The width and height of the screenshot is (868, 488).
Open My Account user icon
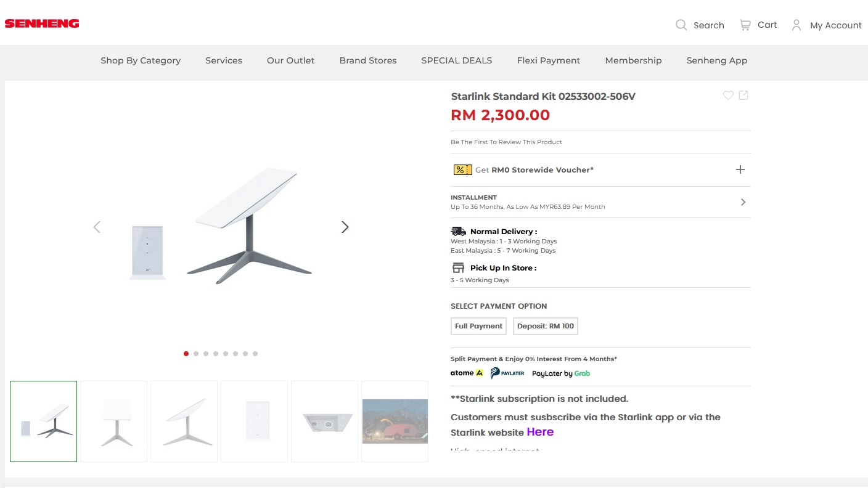pyautogui.click(x=796, y=25)
